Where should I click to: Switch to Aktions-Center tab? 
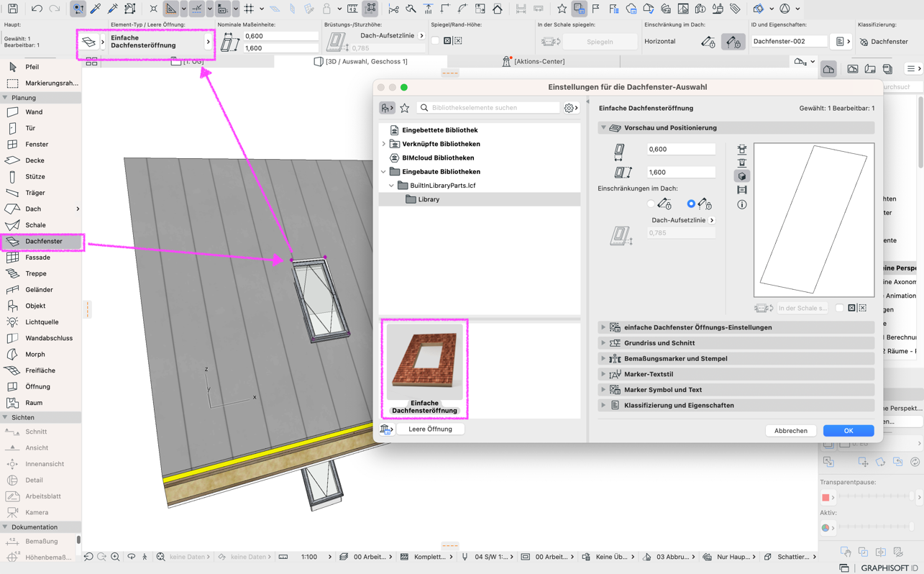[534, 62]
